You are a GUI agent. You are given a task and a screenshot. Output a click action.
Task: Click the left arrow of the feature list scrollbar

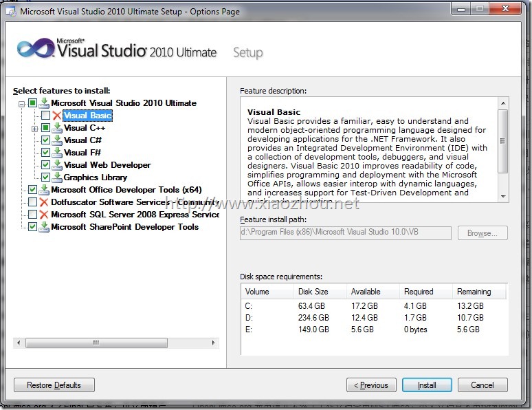pyautogui.click(x=19, y=343)
